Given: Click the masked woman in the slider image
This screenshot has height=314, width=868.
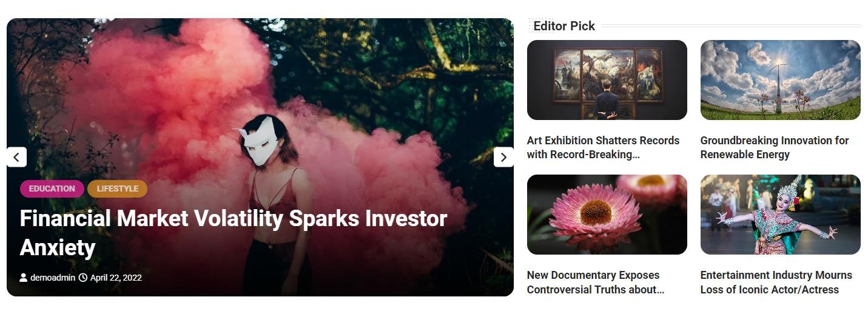Looking at the screenshot, I should (x=273, y=200).
